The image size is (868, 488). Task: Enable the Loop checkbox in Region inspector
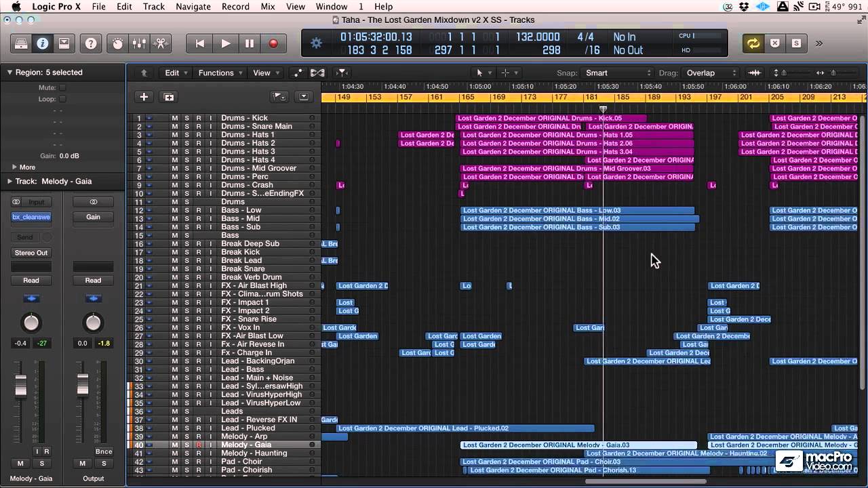tap(61, 98)
